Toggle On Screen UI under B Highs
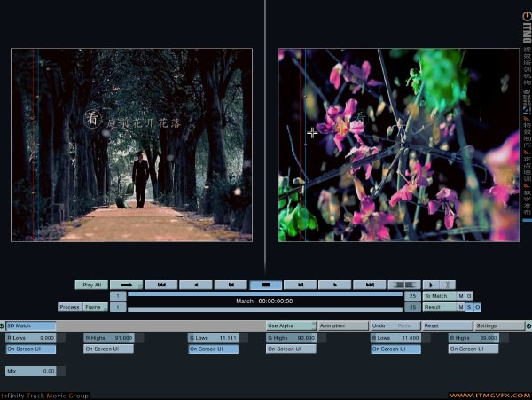Screen dimensions: 532x400 coord(473,349)
